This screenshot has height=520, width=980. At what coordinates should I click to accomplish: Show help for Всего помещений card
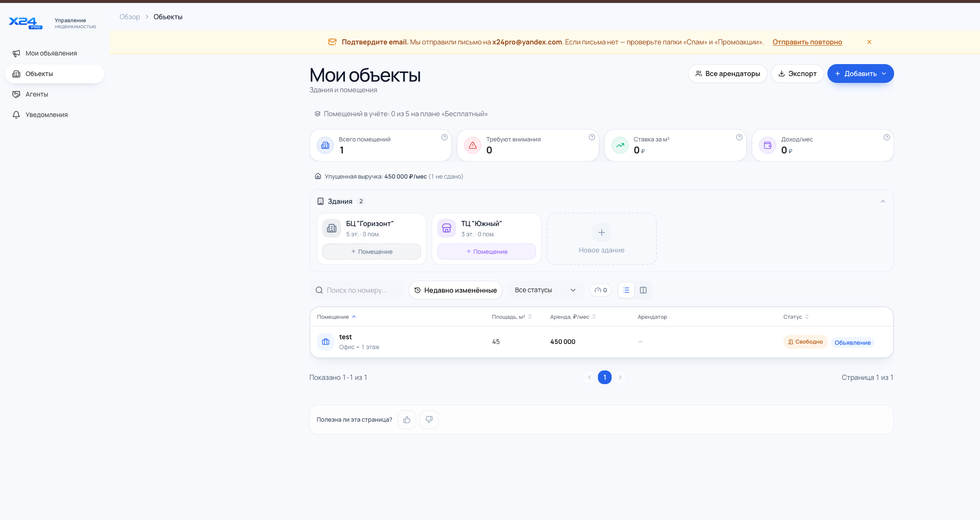click(x=444, y=137)
